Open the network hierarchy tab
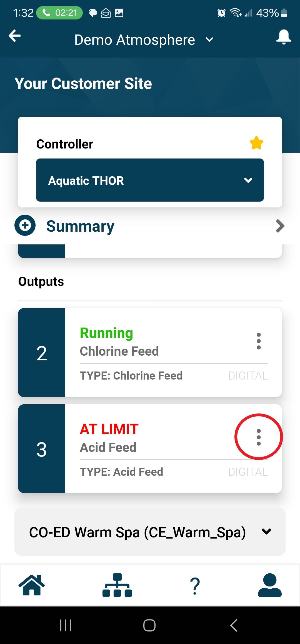The height and width of the screenshot is (644, 300). 117,585
